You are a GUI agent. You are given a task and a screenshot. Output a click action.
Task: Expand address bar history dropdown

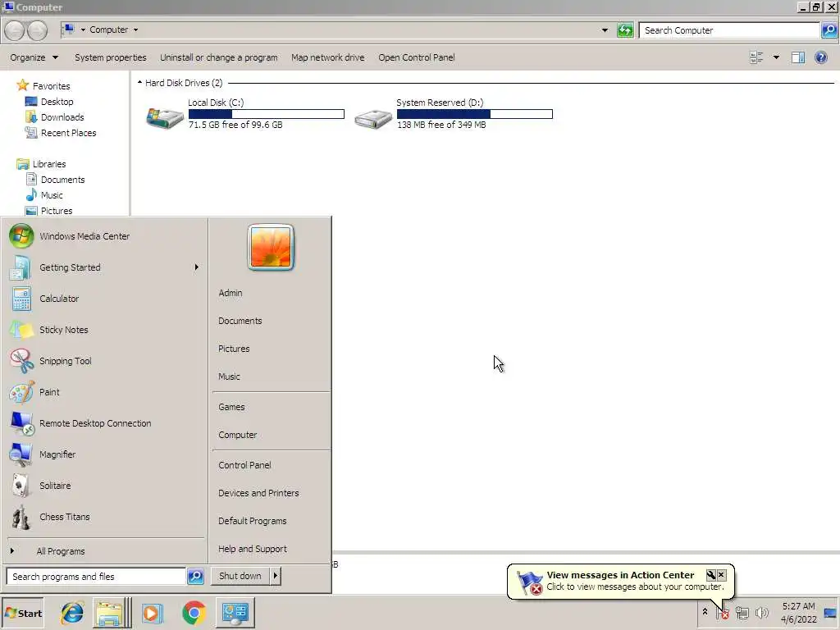[x=605, y=30]
